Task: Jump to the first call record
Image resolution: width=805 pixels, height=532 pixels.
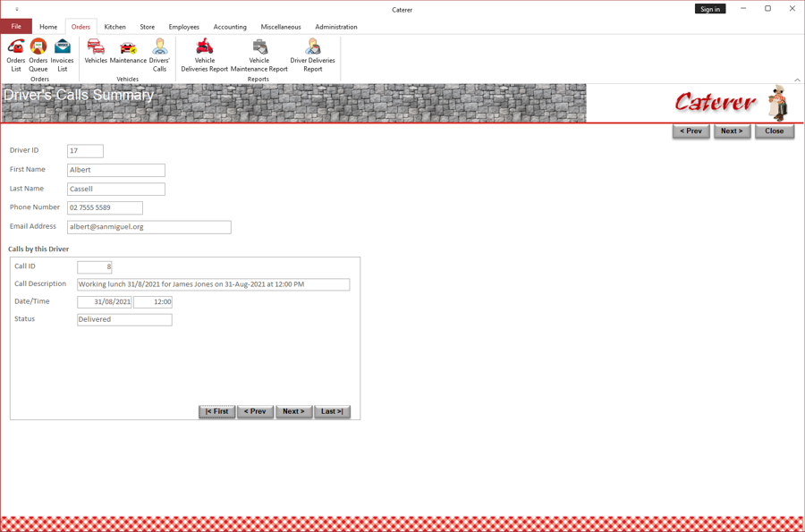Action: (x=216, y=411)
